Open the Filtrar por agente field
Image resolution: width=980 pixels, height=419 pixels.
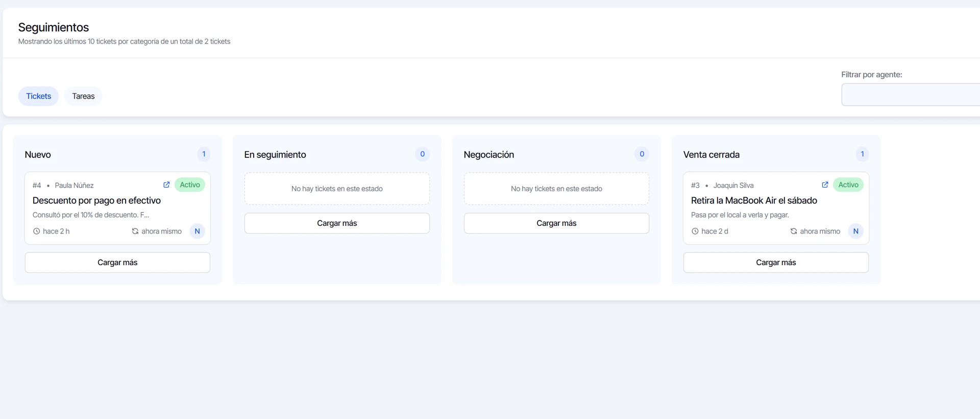click(911, 95)
